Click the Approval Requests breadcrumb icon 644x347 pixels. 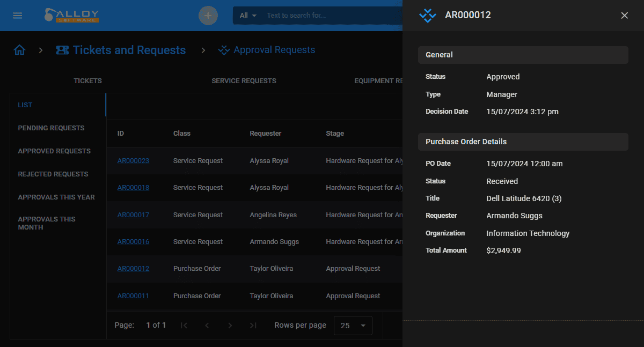224,50
